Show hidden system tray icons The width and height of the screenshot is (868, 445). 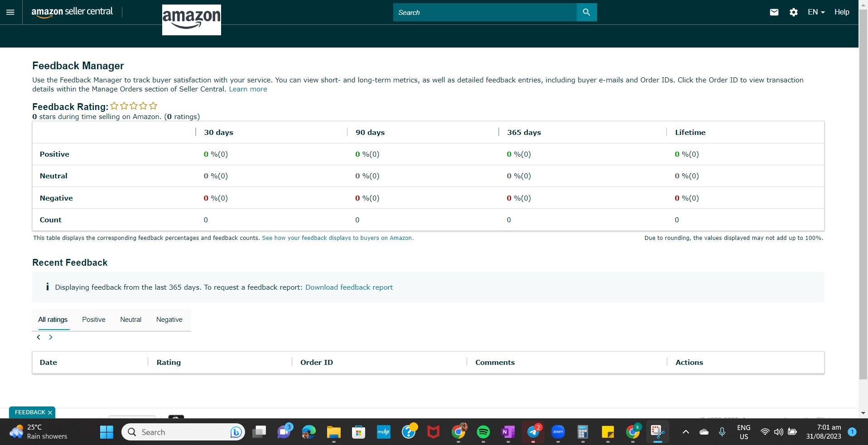(686, 432)
